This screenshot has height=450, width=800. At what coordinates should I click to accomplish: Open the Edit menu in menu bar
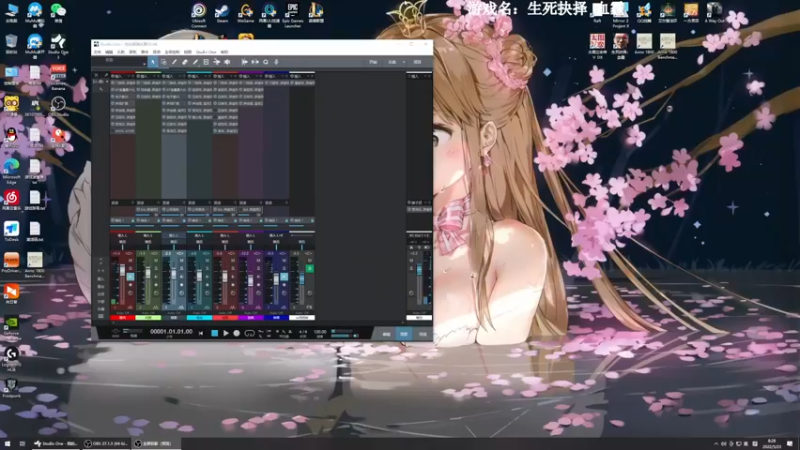109,52
